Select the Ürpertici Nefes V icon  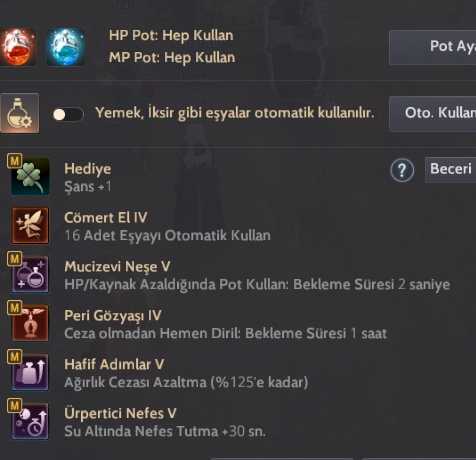(30, 421)
